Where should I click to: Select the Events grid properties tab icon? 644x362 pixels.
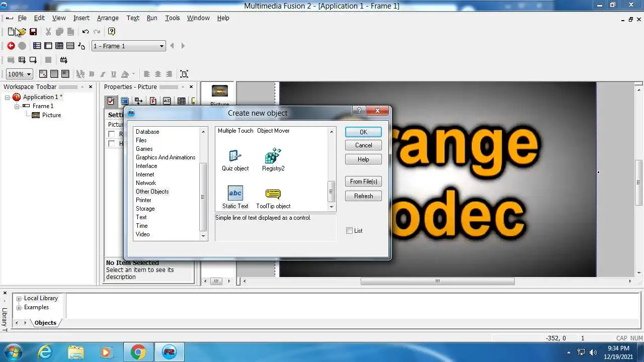(x=181, y=101)
